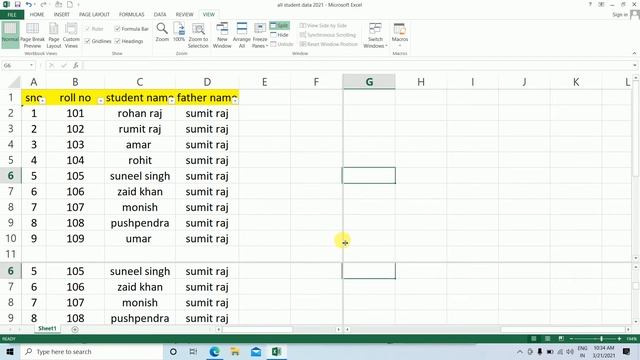Click the zoom in plus button

pos(619,339)
